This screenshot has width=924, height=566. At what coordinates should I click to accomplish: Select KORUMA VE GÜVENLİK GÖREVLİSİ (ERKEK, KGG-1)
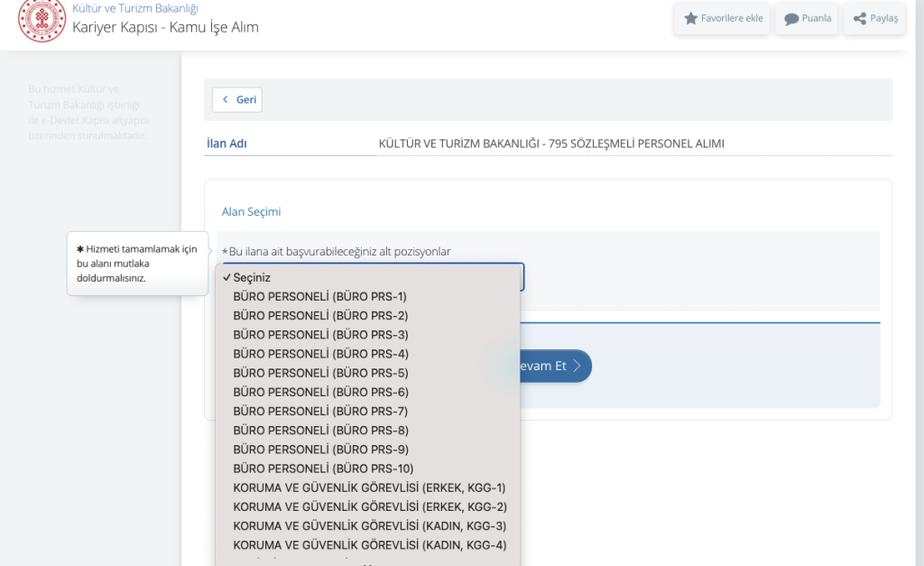click(369, 487)
